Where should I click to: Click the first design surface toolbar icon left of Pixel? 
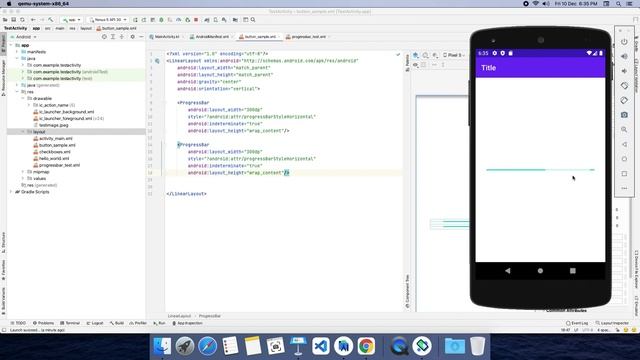click(416, 55)
